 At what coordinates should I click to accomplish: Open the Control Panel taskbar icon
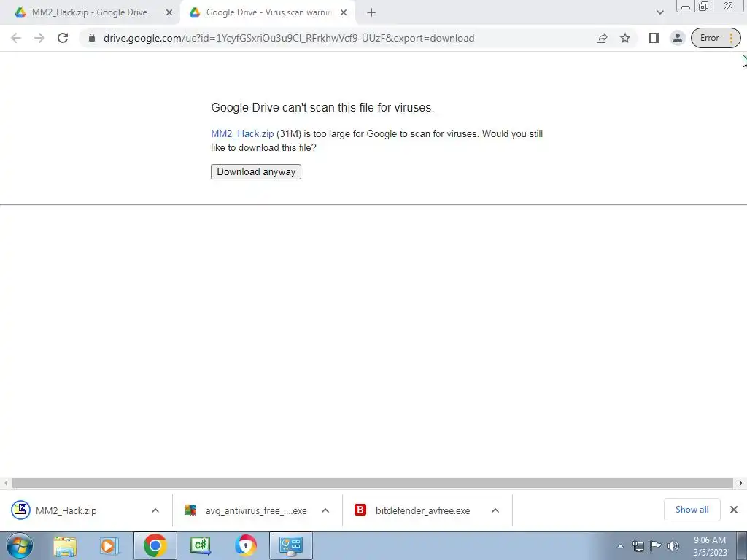(x=291, y=545)
